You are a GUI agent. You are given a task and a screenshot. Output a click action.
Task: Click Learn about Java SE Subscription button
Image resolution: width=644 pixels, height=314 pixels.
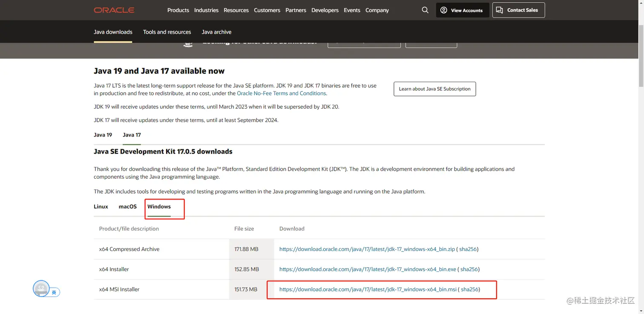[434, 89]
